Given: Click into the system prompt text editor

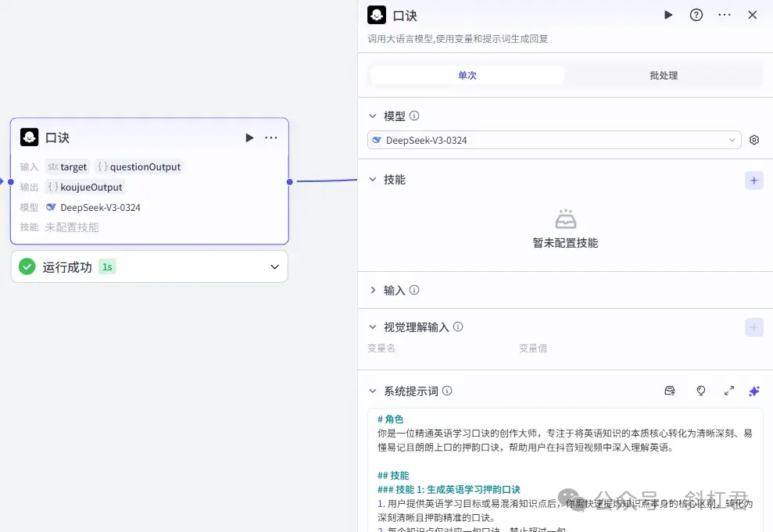Looking at the screenshot, I should click(565, 470).
